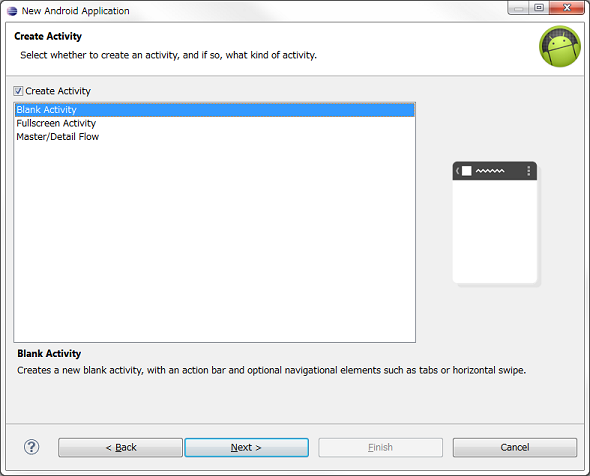
Task: Click the Android robot logo
Action: pyautogui.click(x=560, y=47)
